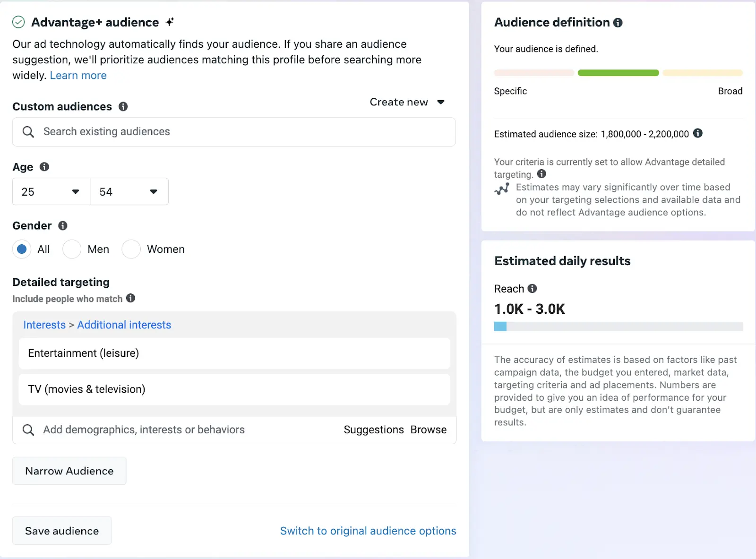Click the Audience definition info icon
The image size is (756, 559).
(x=618, y=23)
